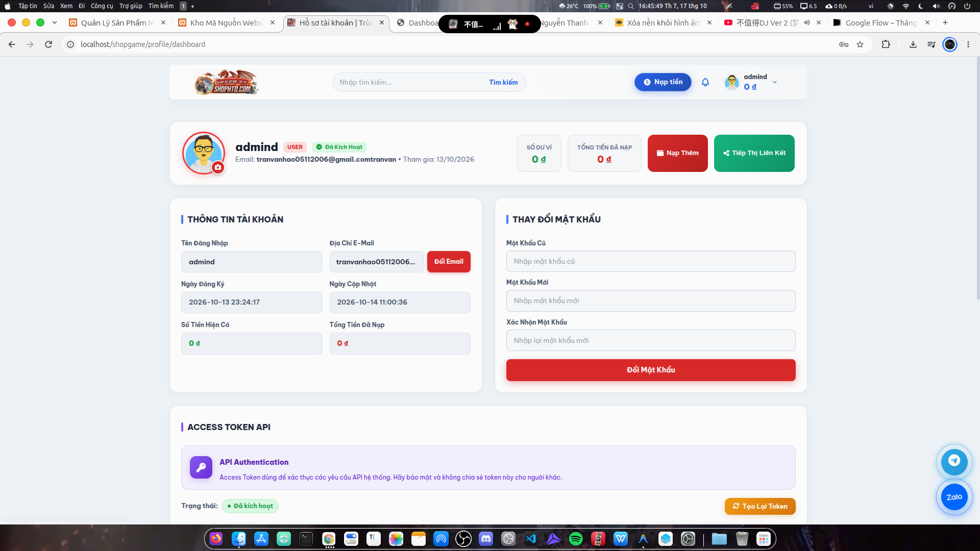Screen dimensions: 980x551
Task: Mute the YouTube tab speaker icon
Action: [x=807, y=22]
